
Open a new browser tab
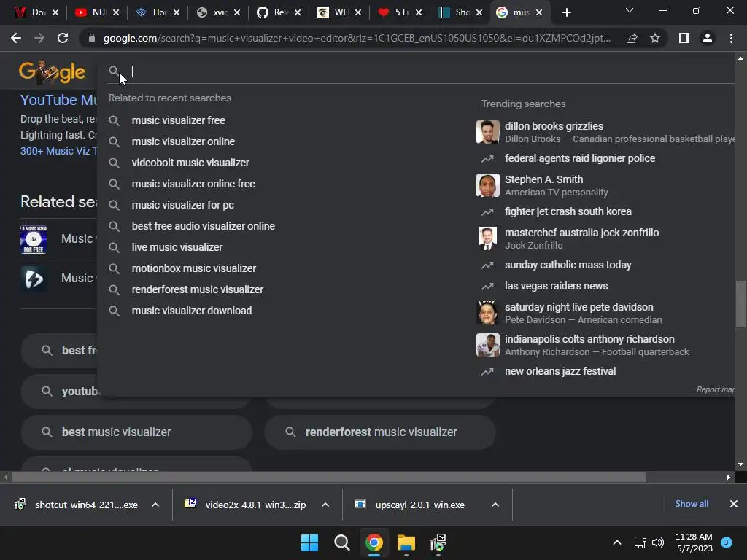[566, 12]
